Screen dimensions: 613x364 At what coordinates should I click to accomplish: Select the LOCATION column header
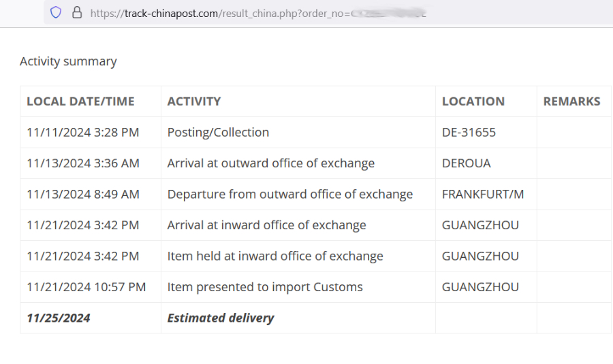[x=473, y=101]
